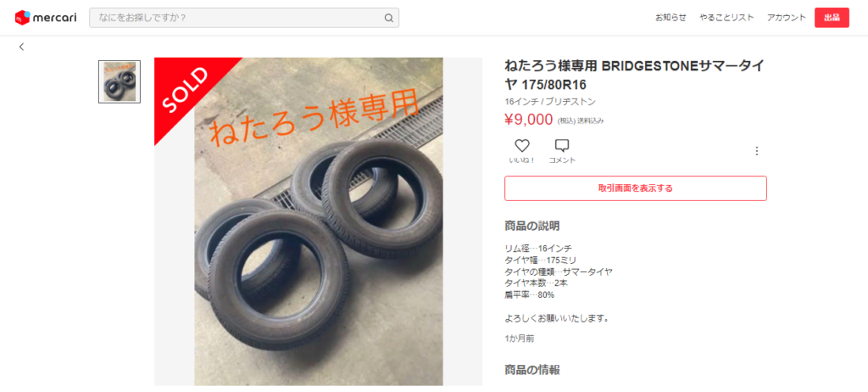The image size is (868, 392).
Task: Open the three-dot more options menu
Action: (x=757, y=151)
